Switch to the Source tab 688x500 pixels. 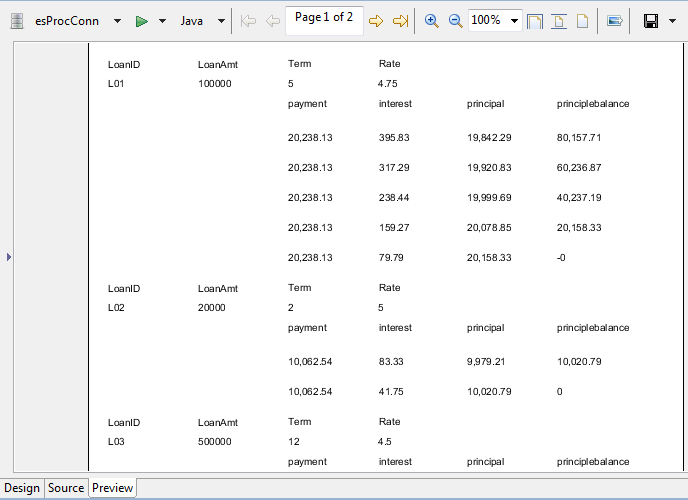66,488
